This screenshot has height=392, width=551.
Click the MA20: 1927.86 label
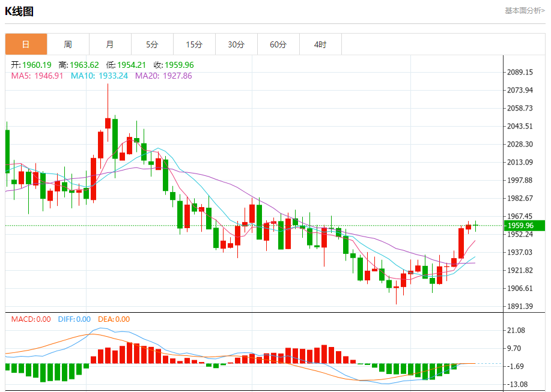point(164,76)
